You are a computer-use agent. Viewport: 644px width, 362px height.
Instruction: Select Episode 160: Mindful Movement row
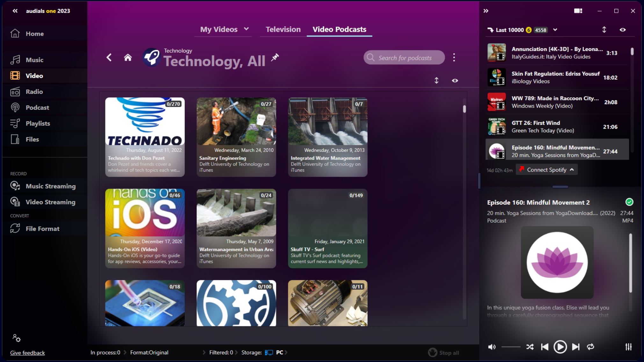click(x=557, y=150)
